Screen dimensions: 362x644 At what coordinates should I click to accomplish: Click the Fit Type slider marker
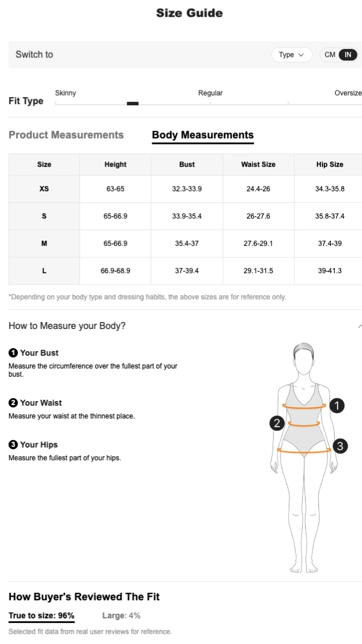coord(132,103)
